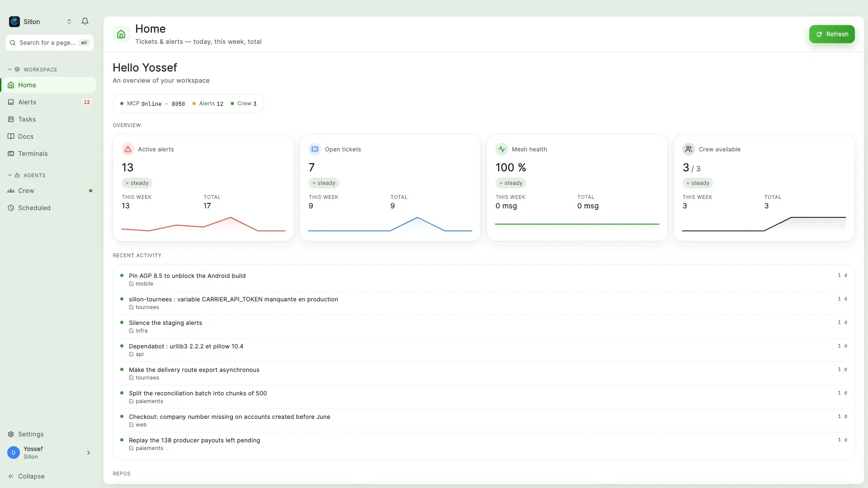Click the Sillon workspace logo icon

coord(14,22)
